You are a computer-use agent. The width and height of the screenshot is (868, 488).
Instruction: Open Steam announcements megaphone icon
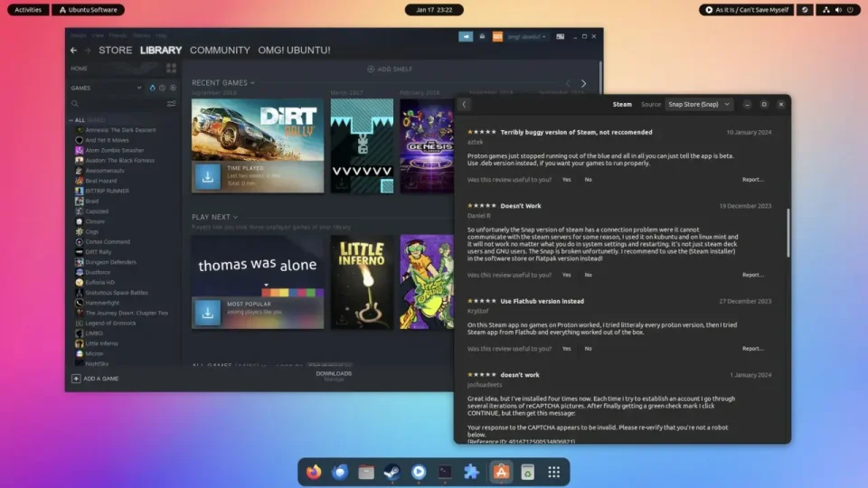(x=466, y=36)
